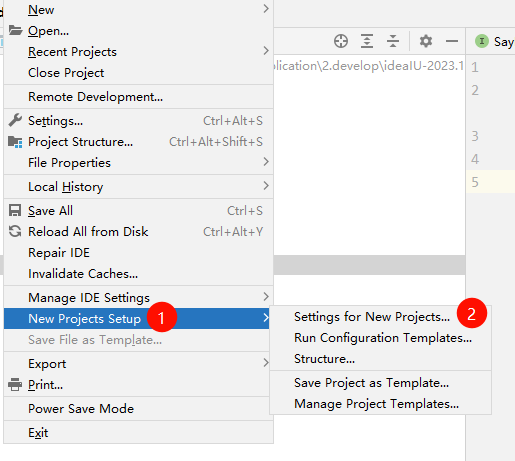Select Repair IDE
The height and width of the screenshot is (461, 515).
point(138,253)
